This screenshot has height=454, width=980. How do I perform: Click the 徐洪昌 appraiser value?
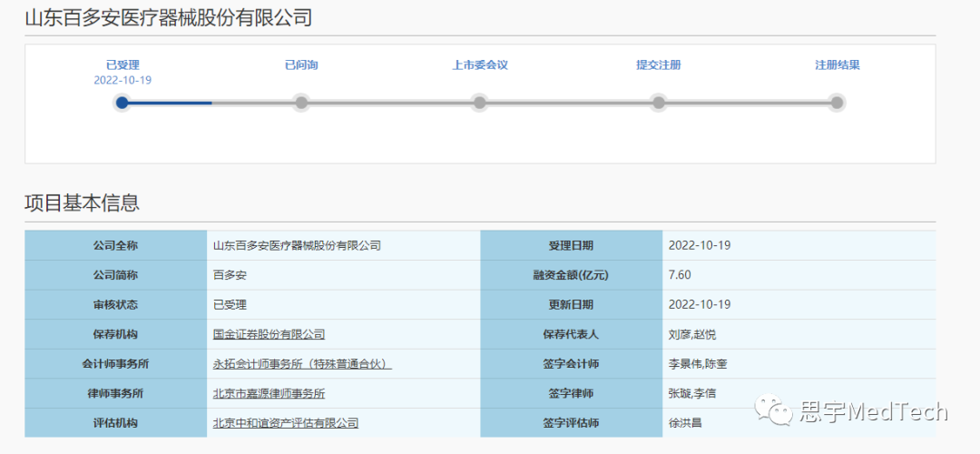pos(685,423)
